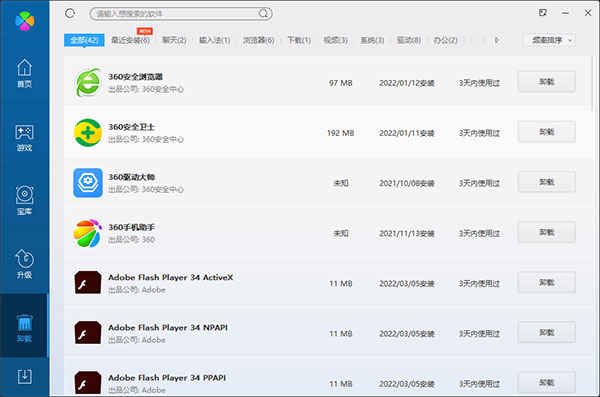Click the Adobe Flash Player 34 PPAPI icon
The height and width of the screenshot is (397, 600).
(x=88, y=383)
